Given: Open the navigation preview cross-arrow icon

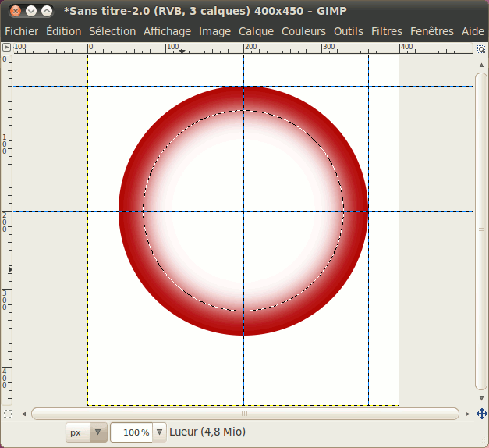Looking at the screenshot, I should point(482,413).
